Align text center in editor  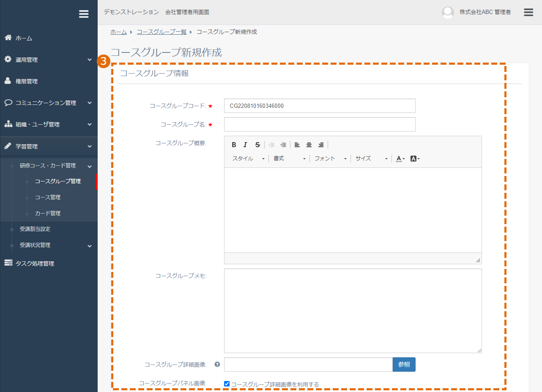click(x=309, y=145)
